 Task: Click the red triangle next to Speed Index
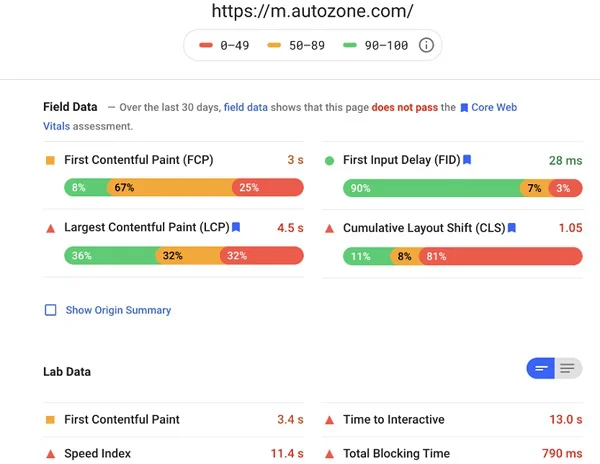pyautogui.click(x=50, y=454)
